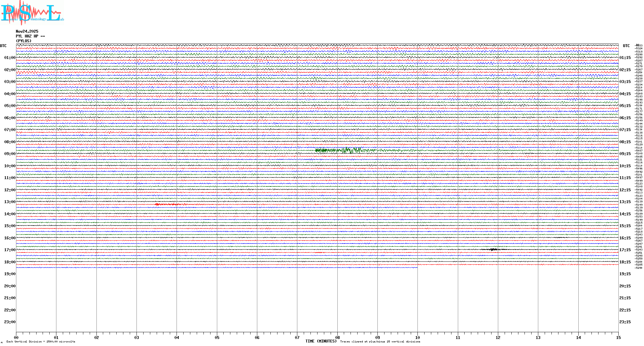Image resolution: width=644 pixels, height=346 pixels.
Task: Click the right UTC axis heading
Action: point(626,46)
